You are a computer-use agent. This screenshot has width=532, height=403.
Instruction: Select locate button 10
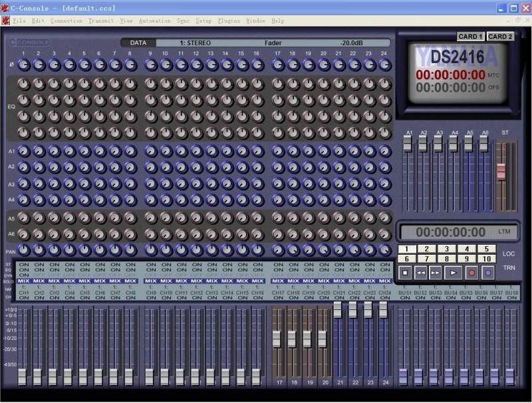pyautogui.click(x=487, y=259)
